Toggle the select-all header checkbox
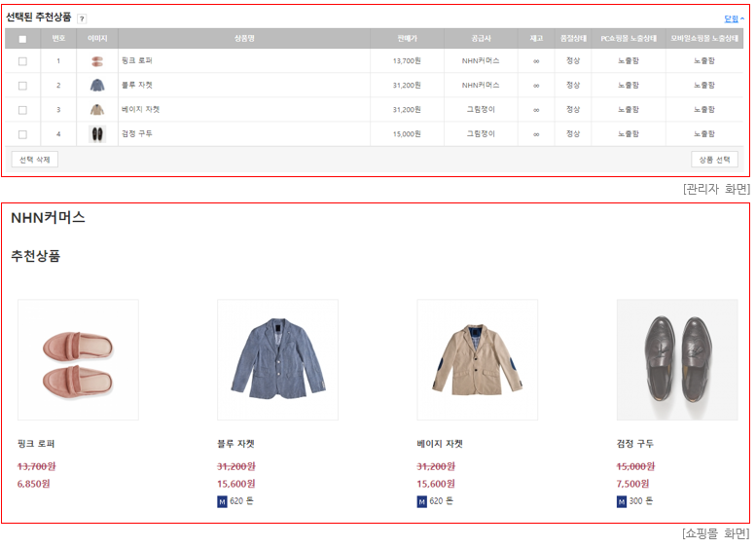 tap(22, 39)
